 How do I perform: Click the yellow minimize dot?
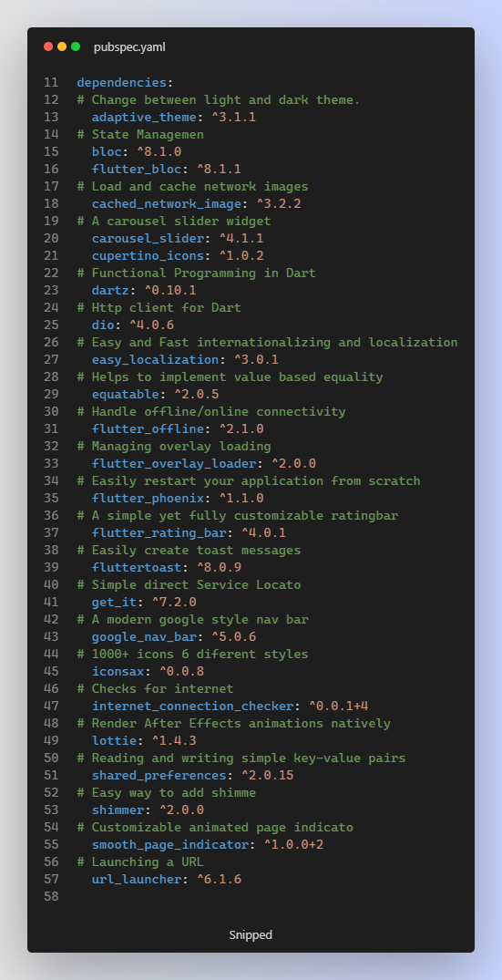pyautogui.click(x=62, y=46)
